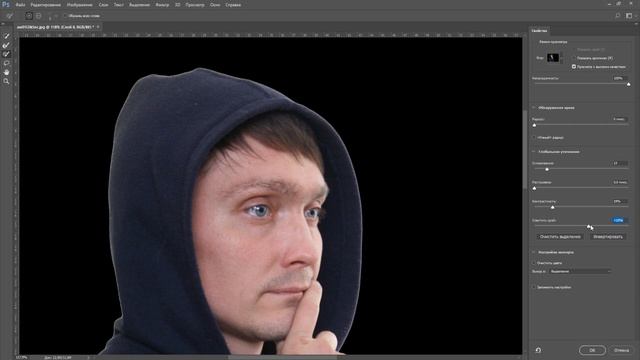Open the workspace switcher icon
The image size is (640, 360).
[x=629, y=16]
